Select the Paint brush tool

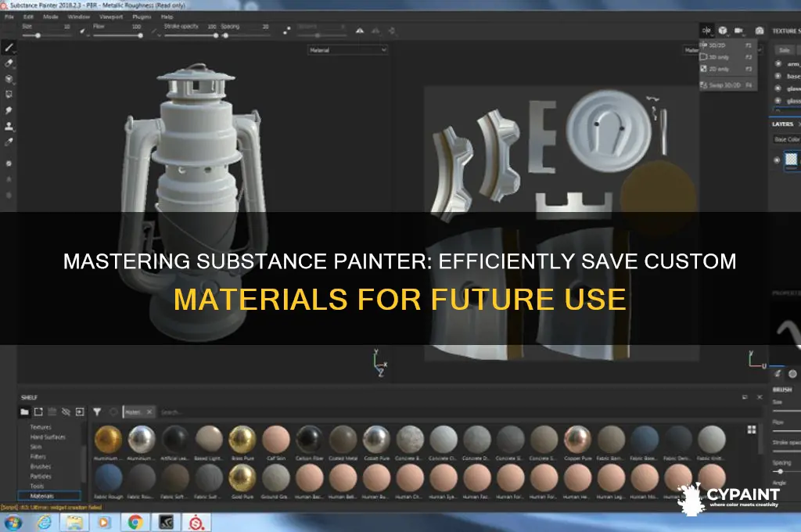pyautogui.click(x=9, y=48)
